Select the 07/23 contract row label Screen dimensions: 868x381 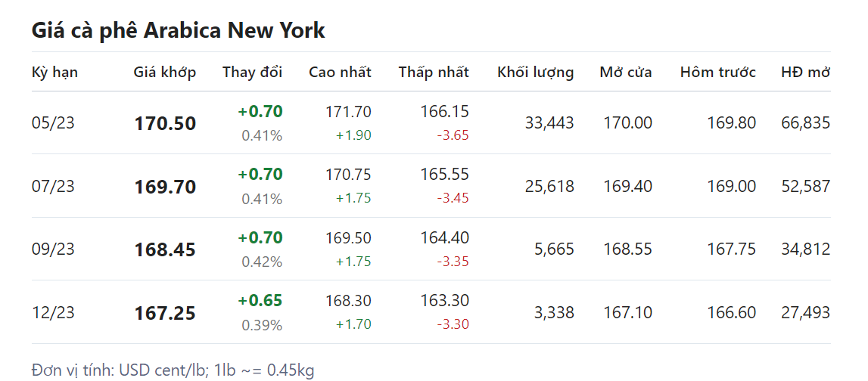tap(53, 186)
